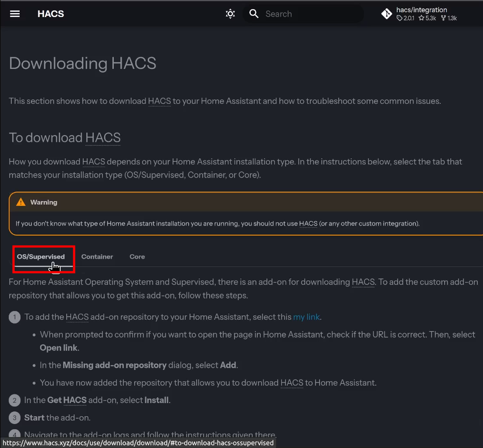Click the HACS abbreviation in the Warning box
483x448 pixels.
point(308,223)
